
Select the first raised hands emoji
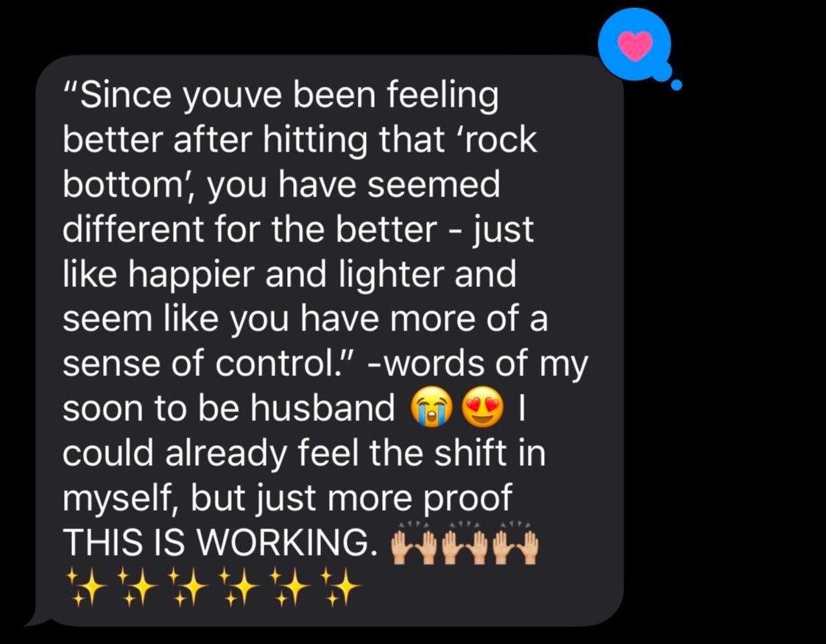[x=412, y=543]
